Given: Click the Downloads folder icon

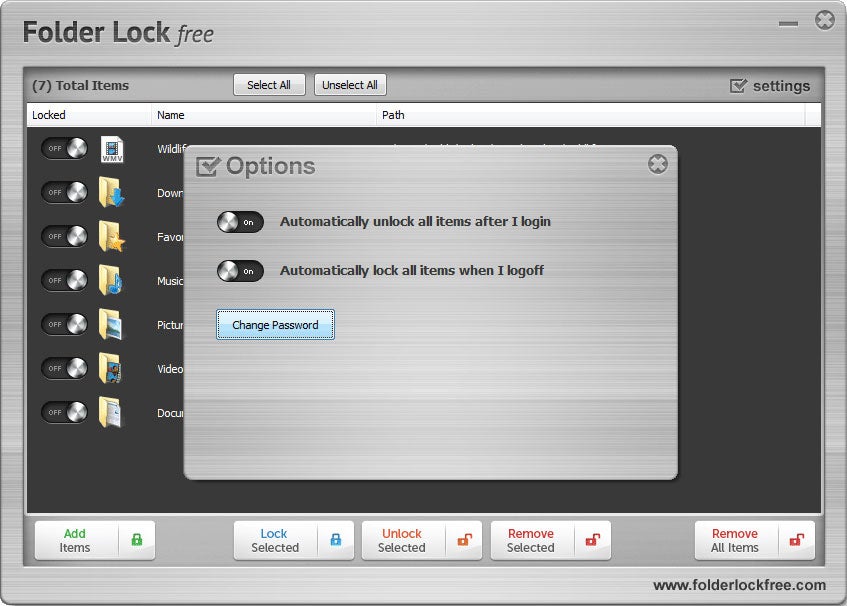Looking at the screenshot, I should point(111,192).
